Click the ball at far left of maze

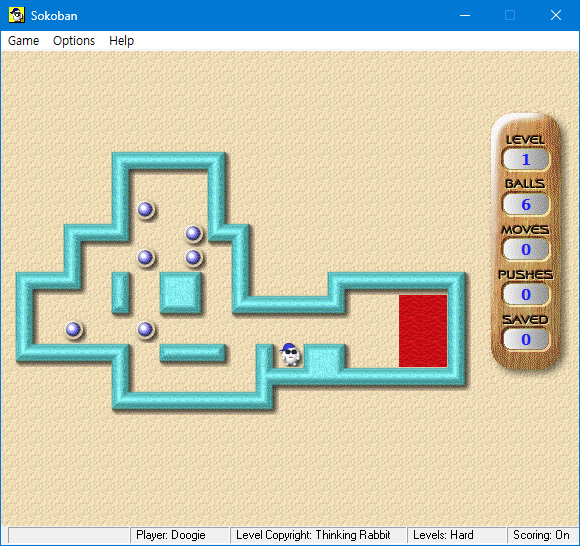tap(73, 329)
